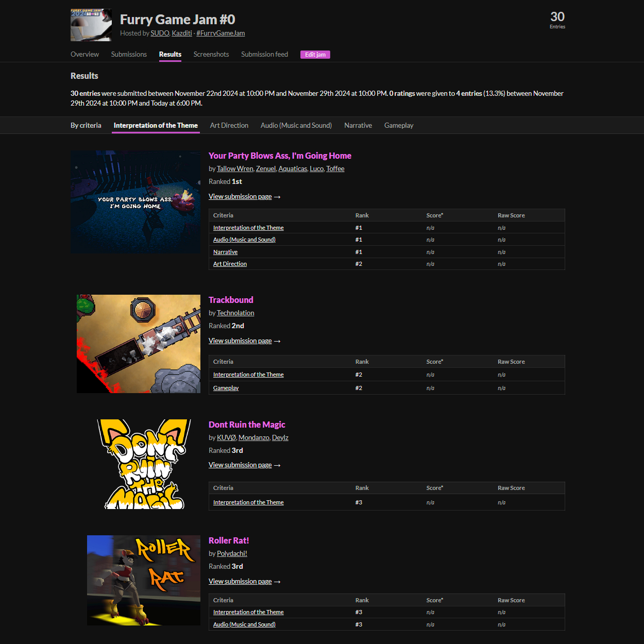
Task: Open the Submissions tab
Action: pyautogui.click(x=129, y=54)
